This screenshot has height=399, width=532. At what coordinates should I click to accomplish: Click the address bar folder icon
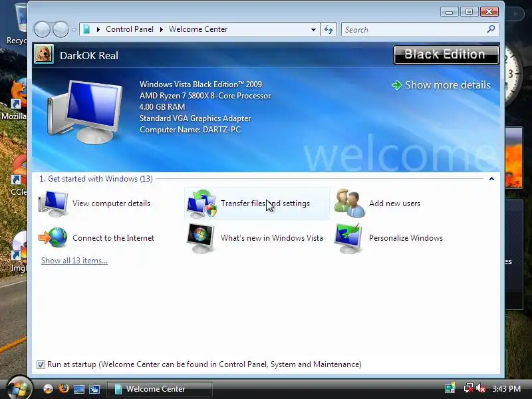(86, 29)
